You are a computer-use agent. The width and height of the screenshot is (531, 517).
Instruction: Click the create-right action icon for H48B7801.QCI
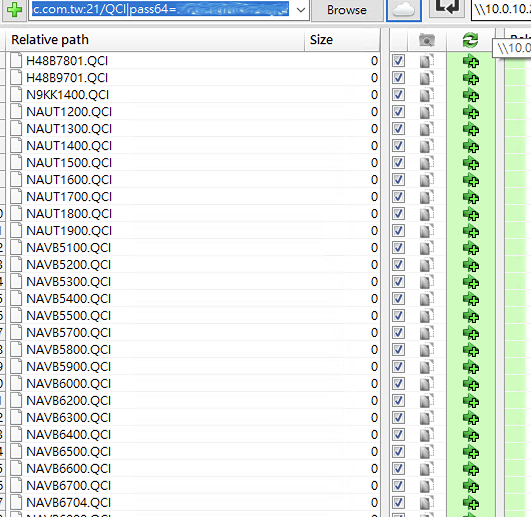pyautogui.click(x=471, y=61)
